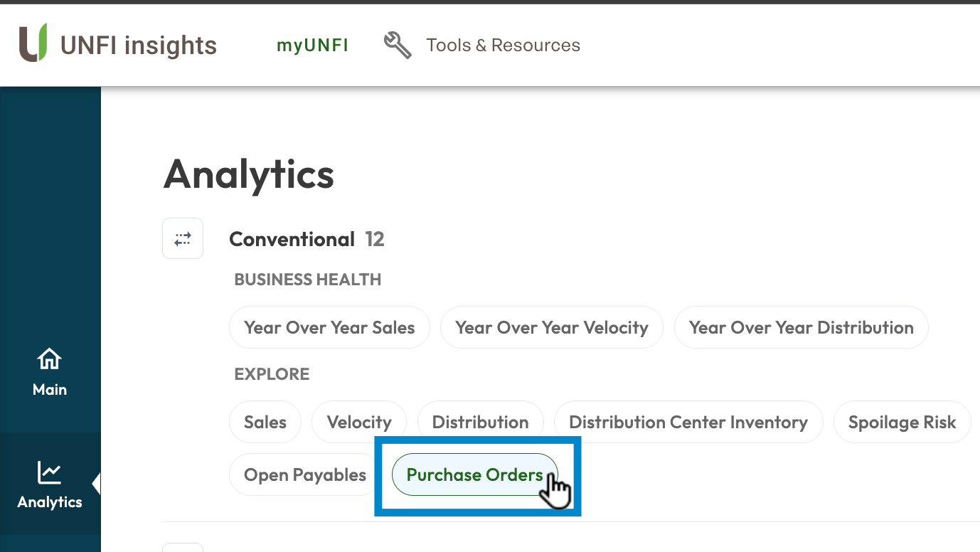
Task: Click the swap arrows button beside Conventional
Action: click(183, 238)
